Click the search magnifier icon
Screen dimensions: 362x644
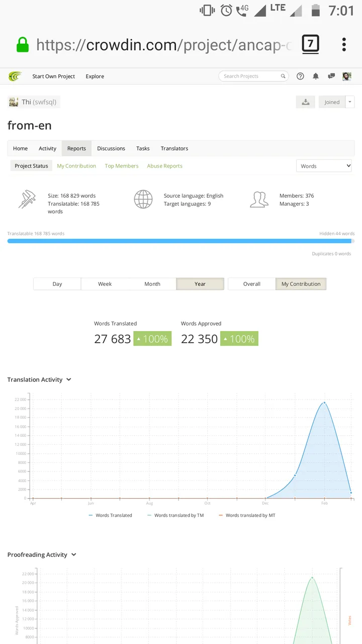[283, 76]
